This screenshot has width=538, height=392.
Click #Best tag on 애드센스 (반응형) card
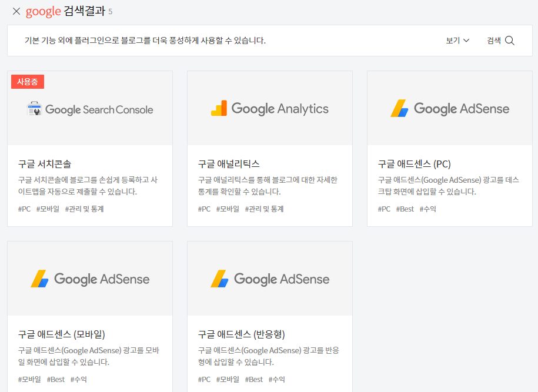tap(254, 379)
